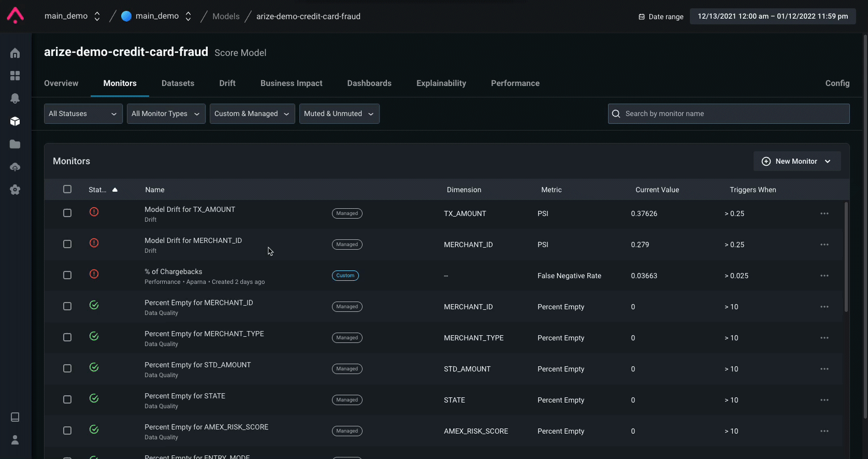Open the settings gear icon in sidebar
Image resolution: width=868 pixels, height=459 pixels.
(15, 190)
